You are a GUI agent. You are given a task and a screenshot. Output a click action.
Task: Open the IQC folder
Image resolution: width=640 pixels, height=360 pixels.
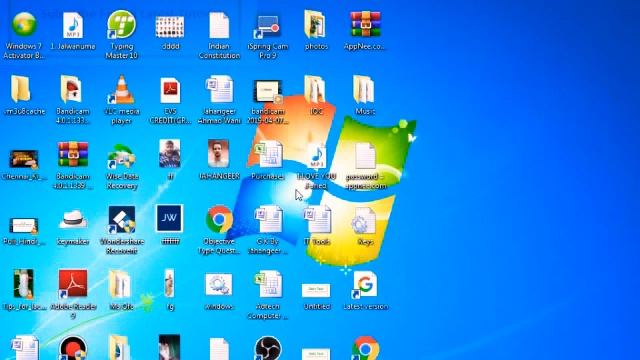(316, 89)
